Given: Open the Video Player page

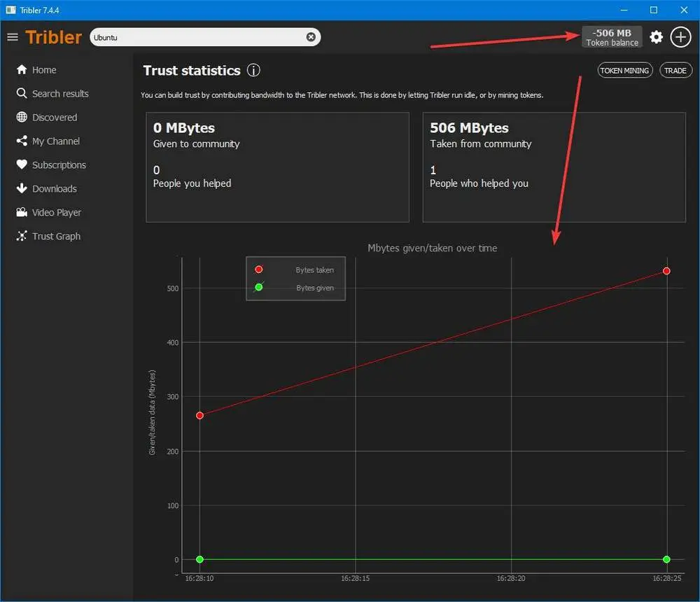Looking at the screenshot, I should click(57, 213).
